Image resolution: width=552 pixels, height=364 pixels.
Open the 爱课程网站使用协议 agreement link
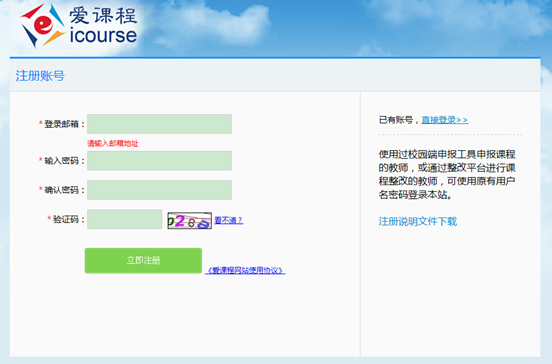tap(245, 270)
